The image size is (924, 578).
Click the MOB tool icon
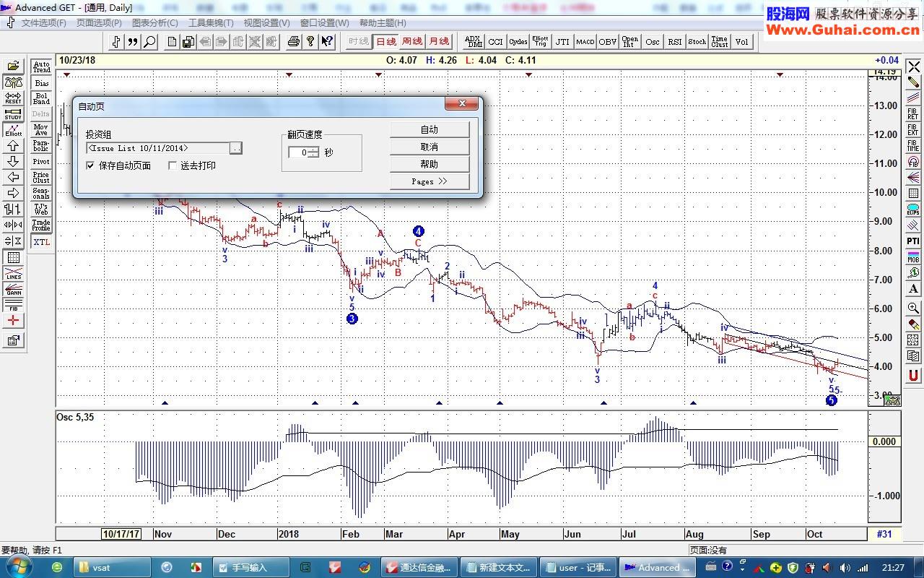(913, 257)
